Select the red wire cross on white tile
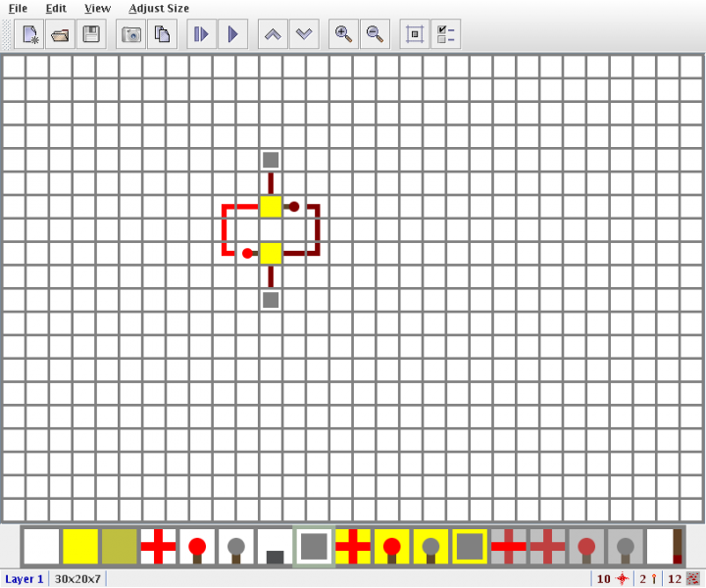The height and width of the screenshot is (588, 706). pos(158,546)
